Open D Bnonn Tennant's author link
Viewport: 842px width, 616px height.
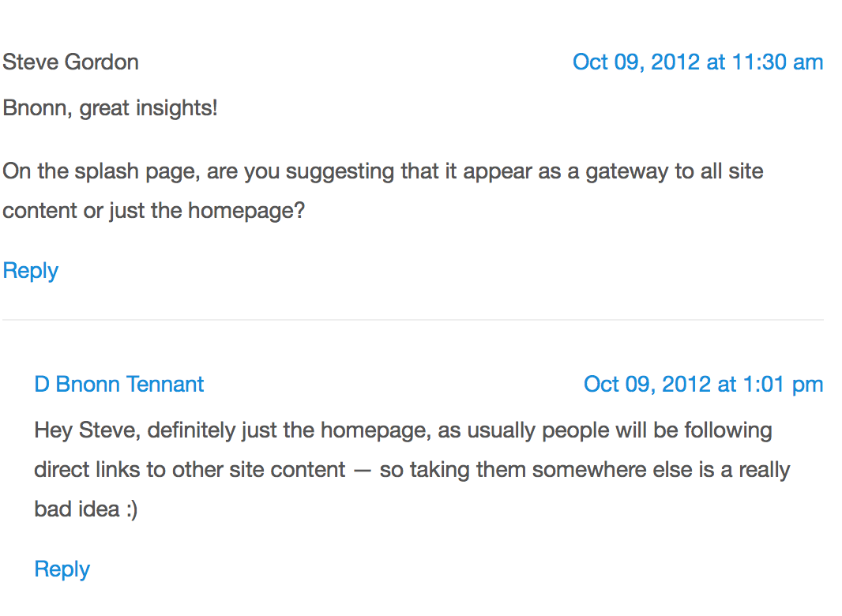[x=119, y=385]
